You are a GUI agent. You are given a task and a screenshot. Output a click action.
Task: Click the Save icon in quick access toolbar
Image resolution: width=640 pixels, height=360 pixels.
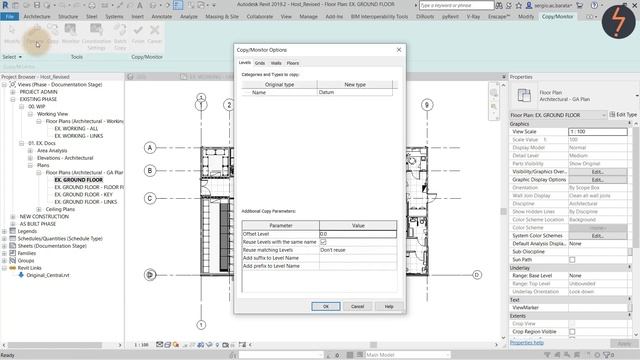(x=37, y=5)
